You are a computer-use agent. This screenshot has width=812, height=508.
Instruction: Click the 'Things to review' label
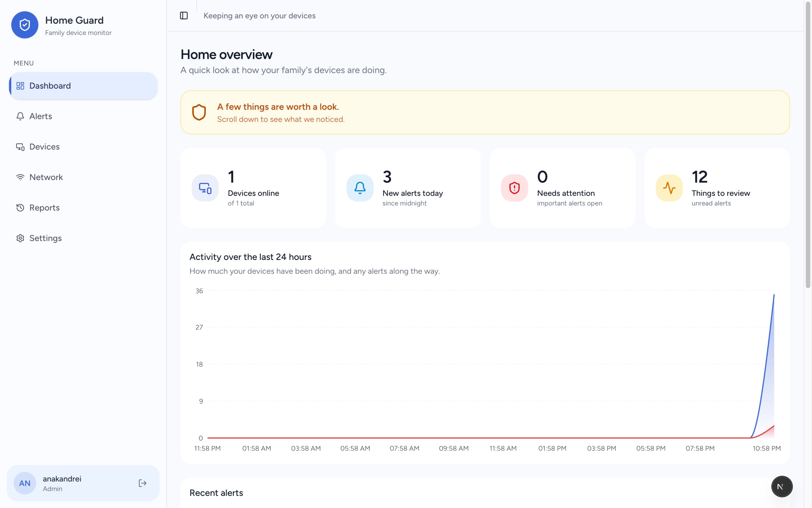click(x=721, y=193)
